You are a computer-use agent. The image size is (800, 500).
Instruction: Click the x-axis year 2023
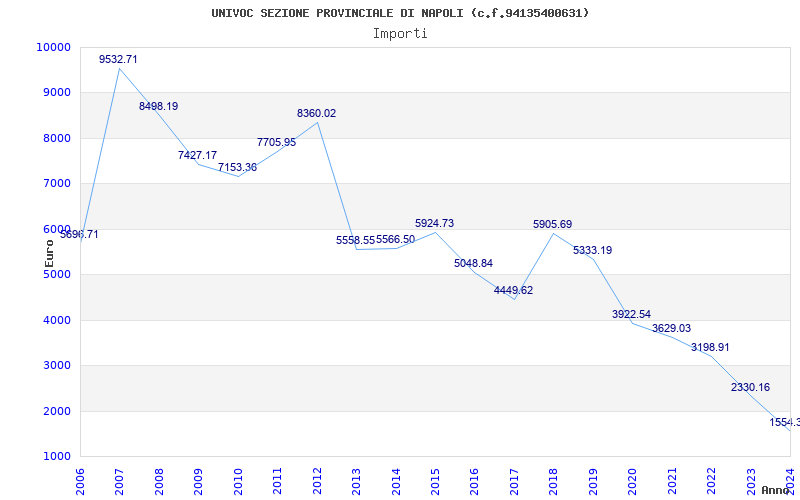(751, 480)
